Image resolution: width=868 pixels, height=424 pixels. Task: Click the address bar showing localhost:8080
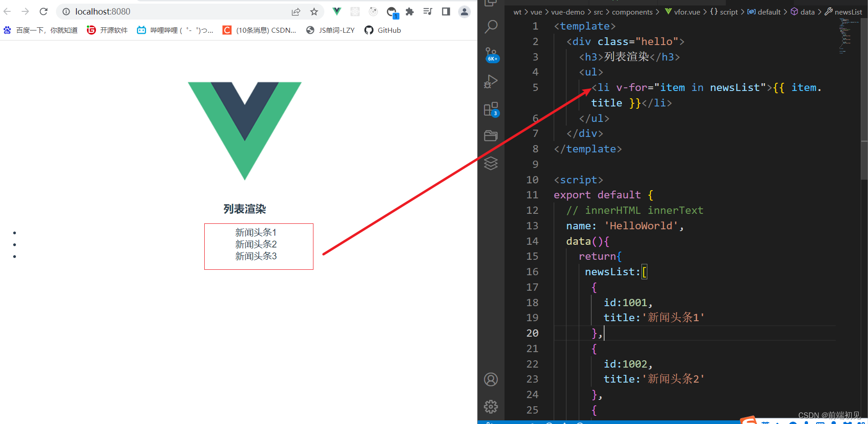pyautogui.click(x=190, y=11)
